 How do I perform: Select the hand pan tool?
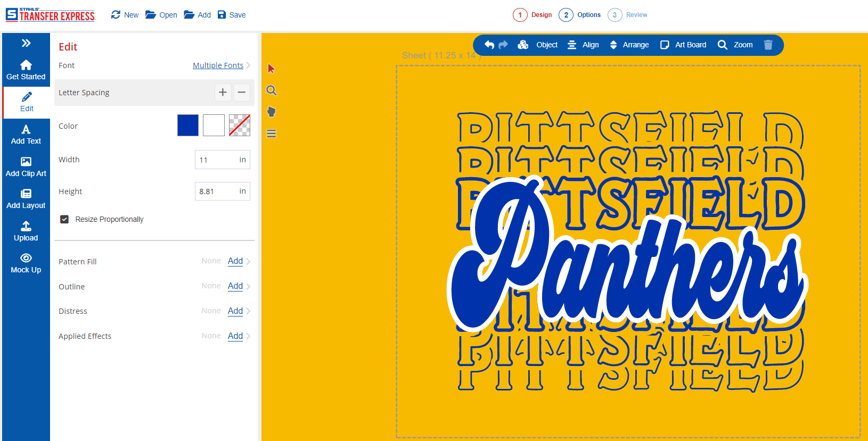tap(271, 112)
